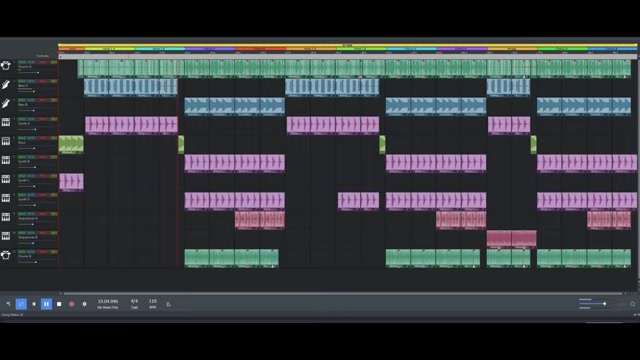The height and width of the screenshot is (360, 640).
Task: Jump back to the song start
Action: click(x=34, y=304)
